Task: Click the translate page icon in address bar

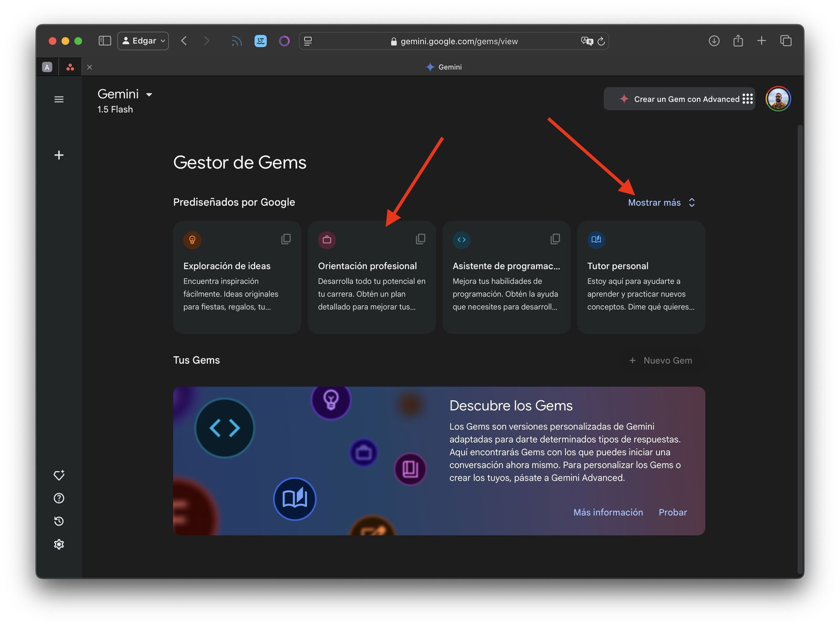Action: coord(587,41)
